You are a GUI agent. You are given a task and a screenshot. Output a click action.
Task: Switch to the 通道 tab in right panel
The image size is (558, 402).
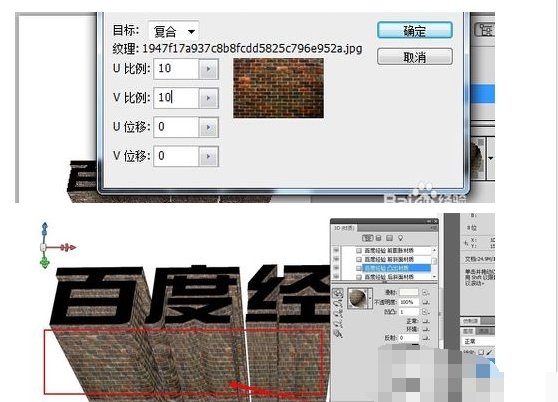pos(483,331)
